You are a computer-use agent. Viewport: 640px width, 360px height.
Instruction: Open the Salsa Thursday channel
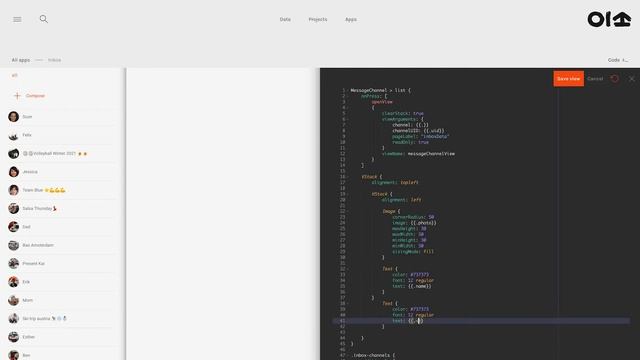[62, 209]
